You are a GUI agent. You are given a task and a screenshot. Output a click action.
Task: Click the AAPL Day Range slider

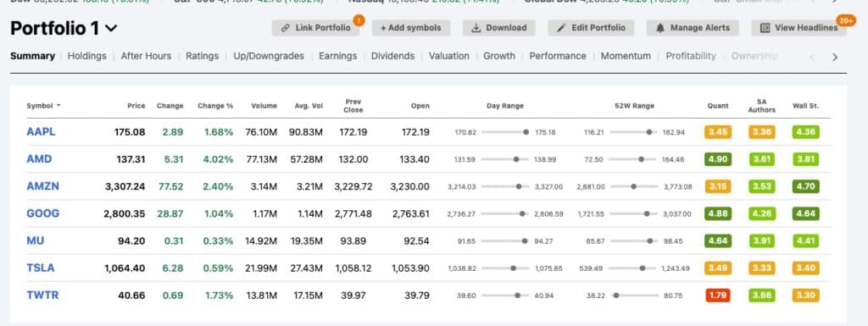pyautogui.click(x=505, y=132)
